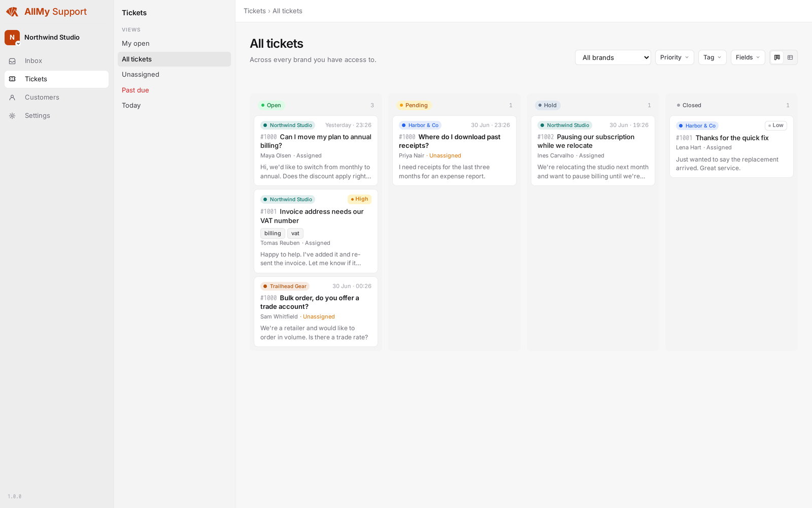Click the Customers person icon
Screen dimensions: 812x508
[12, 98]
